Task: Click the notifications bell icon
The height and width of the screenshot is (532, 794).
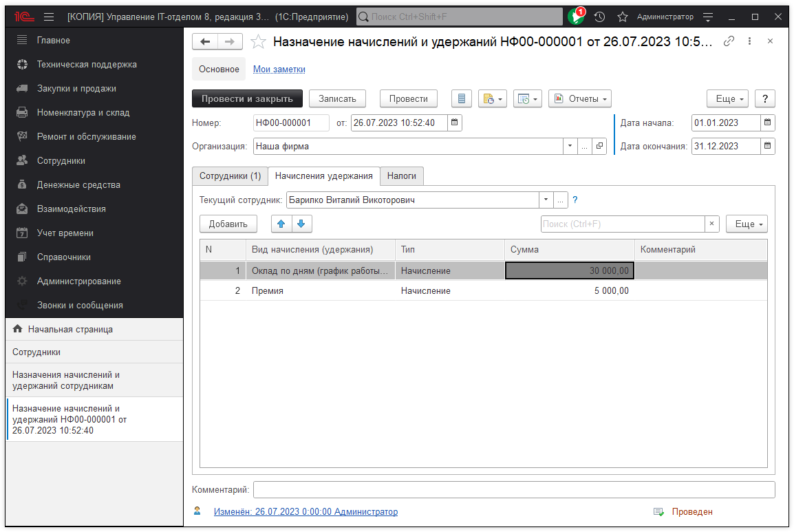Action: [575, 17]
